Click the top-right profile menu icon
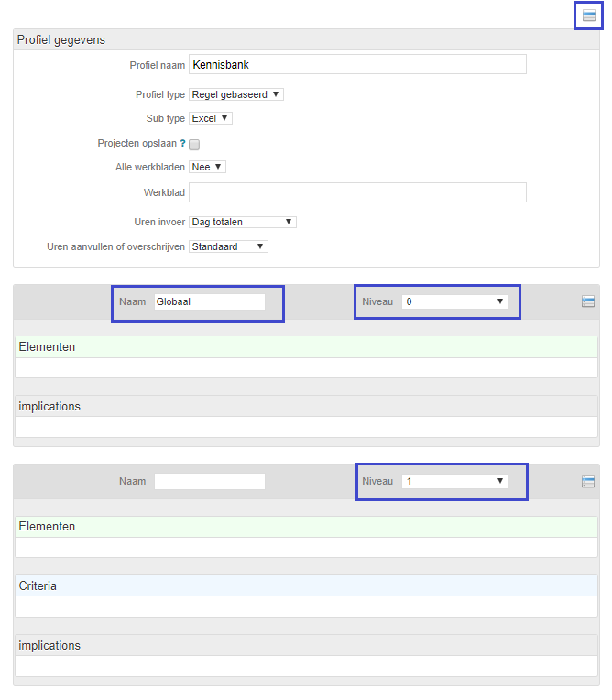The width and height of the screenshot is (612, 700). tap(588, 16)
